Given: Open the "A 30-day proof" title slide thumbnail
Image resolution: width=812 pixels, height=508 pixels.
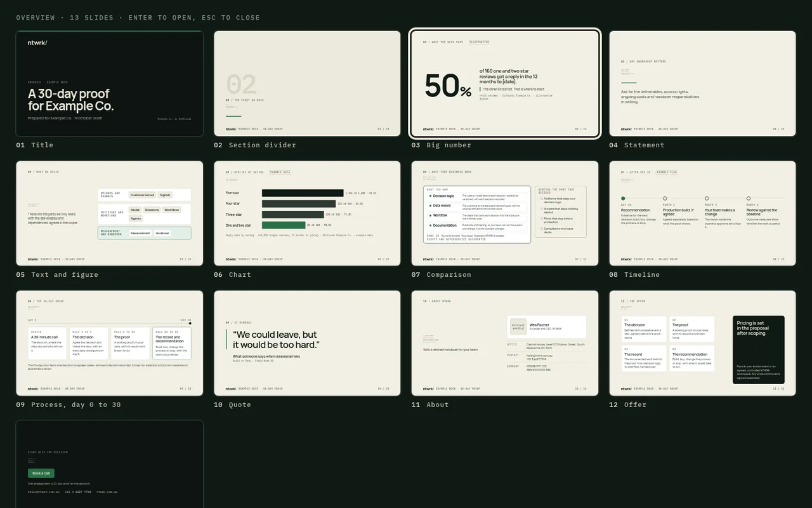Looking at the screenshot, I should coord(110,84).
